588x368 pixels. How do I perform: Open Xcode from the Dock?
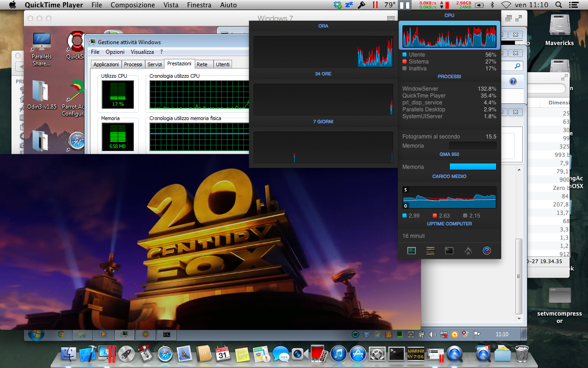[88, 353]
